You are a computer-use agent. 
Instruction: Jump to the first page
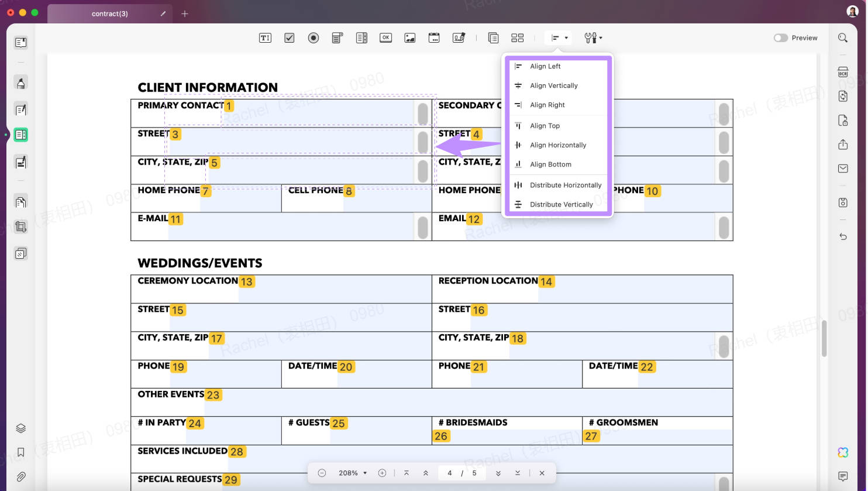click(x=407, y=473)
